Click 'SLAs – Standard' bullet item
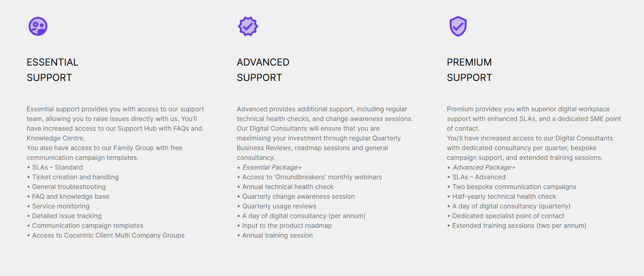The height and width of the screenshot is (276, 644). click(x=55, y=167)
